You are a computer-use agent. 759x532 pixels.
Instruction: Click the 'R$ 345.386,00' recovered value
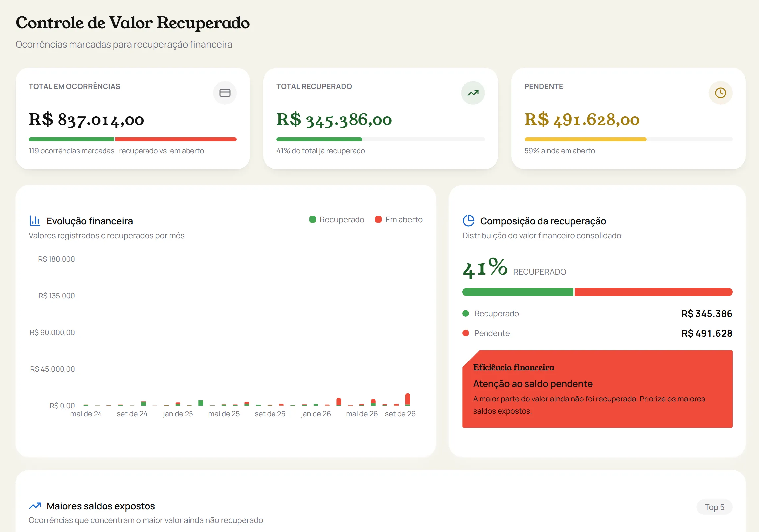tap(334, 120)
